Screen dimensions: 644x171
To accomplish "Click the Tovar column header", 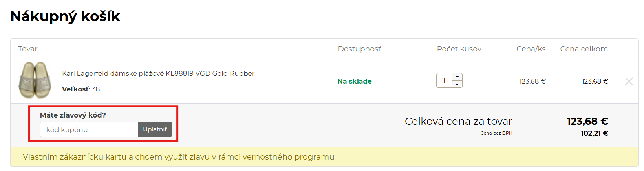I will pos(28,49).
